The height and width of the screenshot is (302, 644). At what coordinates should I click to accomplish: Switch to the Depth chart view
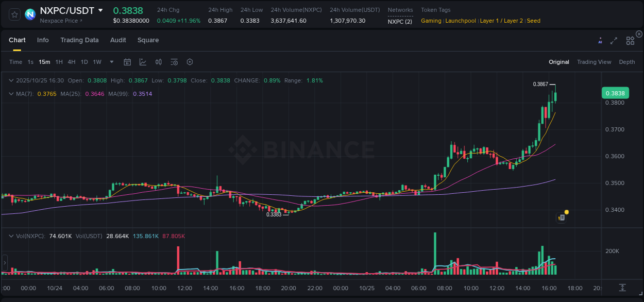627,62
